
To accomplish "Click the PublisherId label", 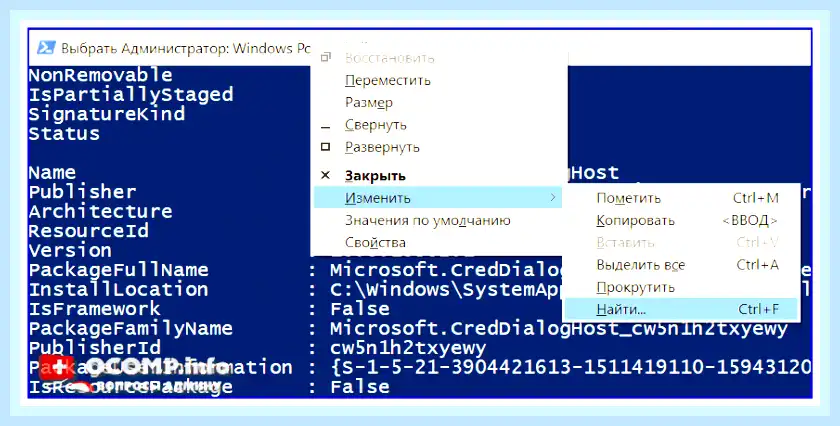I will point(94,347).
